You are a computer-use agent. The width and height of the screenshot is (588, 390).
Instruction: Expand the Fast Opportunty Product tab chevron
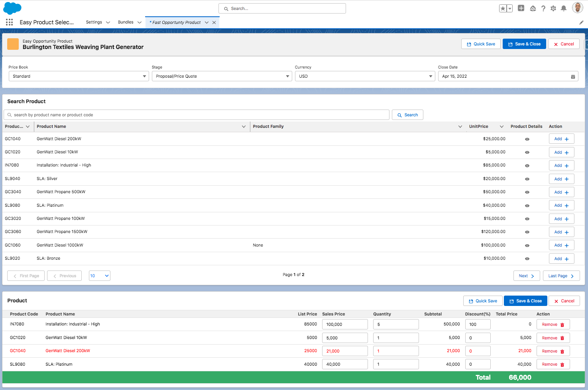(x=206, y=22)
